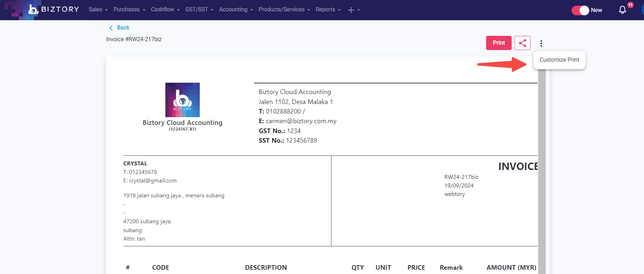
Task: Expand the Cashflow menu
Action: coord(165,10)
